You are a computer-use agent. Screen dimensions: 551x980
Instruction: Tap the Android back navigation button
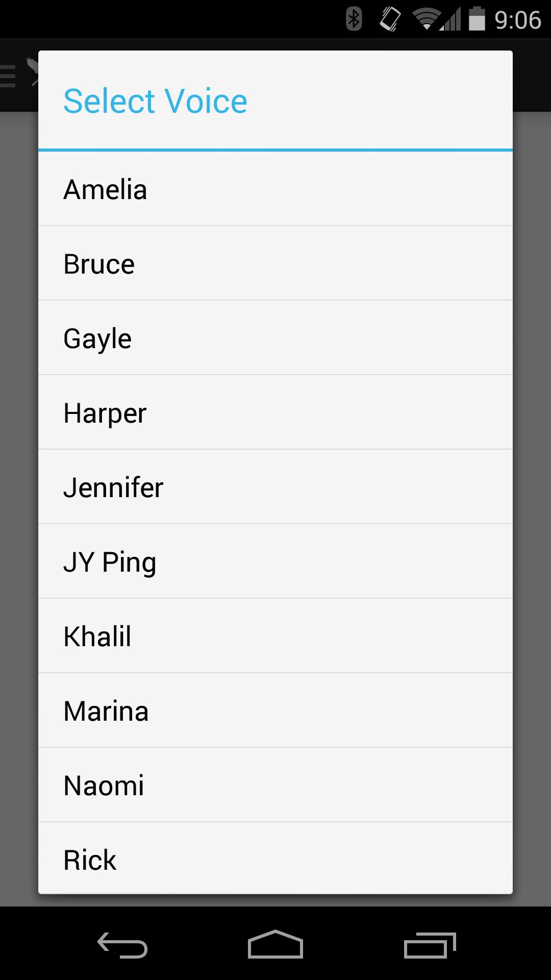click(x=122, y=945)
